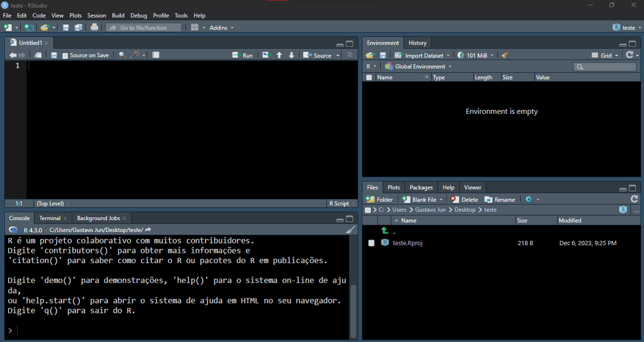Open the (Top Level) scope selector
Image resolution: width=644 pixels, height=342 pixels.
tap(53, 203)
